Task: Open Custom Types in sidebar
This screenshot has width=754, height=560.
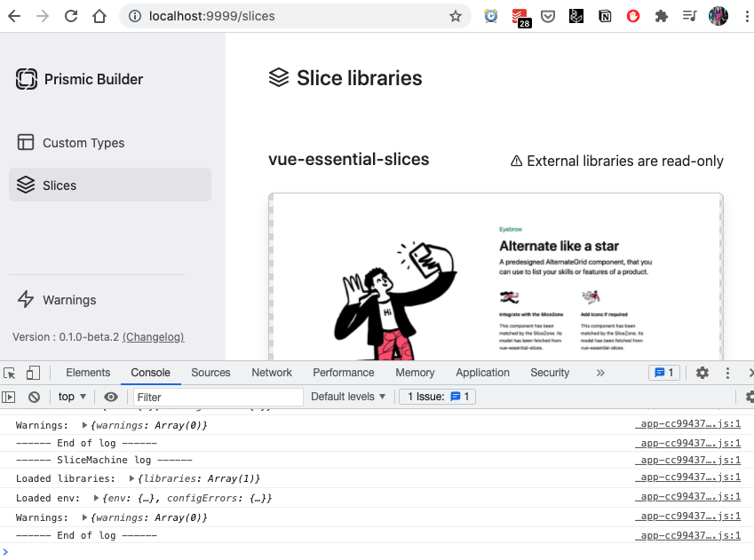Action: click(109, 143)
